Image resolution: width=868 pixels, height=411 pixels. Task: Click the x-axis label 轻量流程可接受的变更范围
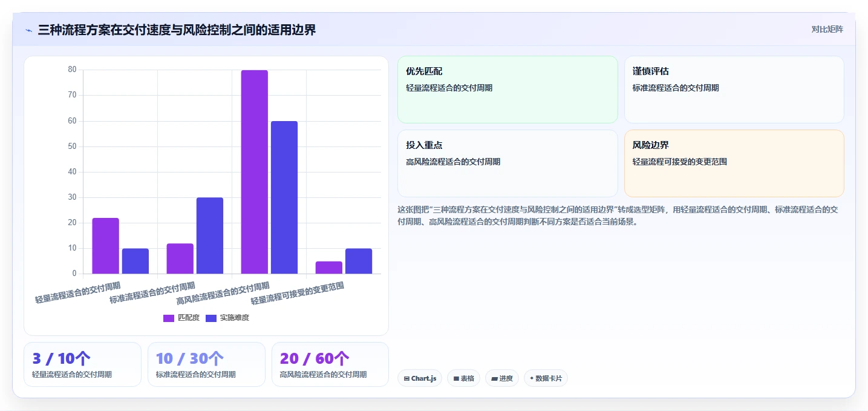click(x=298, y=294)
